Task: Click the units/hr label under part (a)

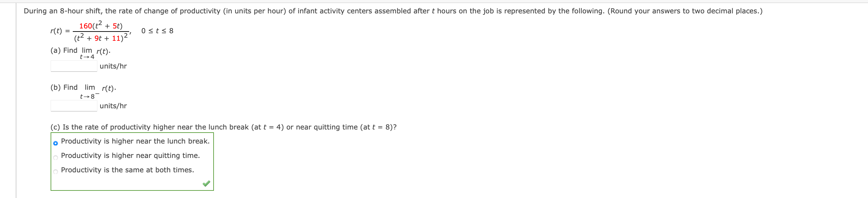Action: point(113,66)
